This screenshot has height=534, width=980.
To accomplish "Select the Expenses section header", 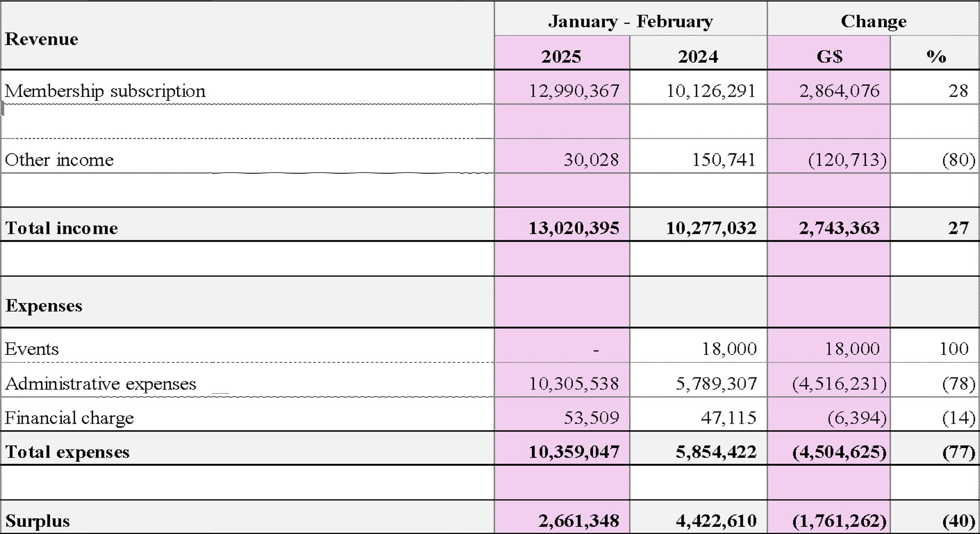I will tap(44, 306).
